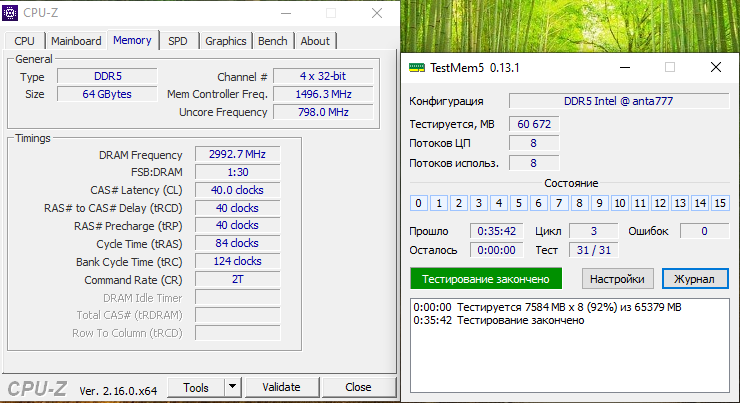The width and height of the screenshot is (740, 403).
Task: Open the Bench tab
Action: pos(272,41)
